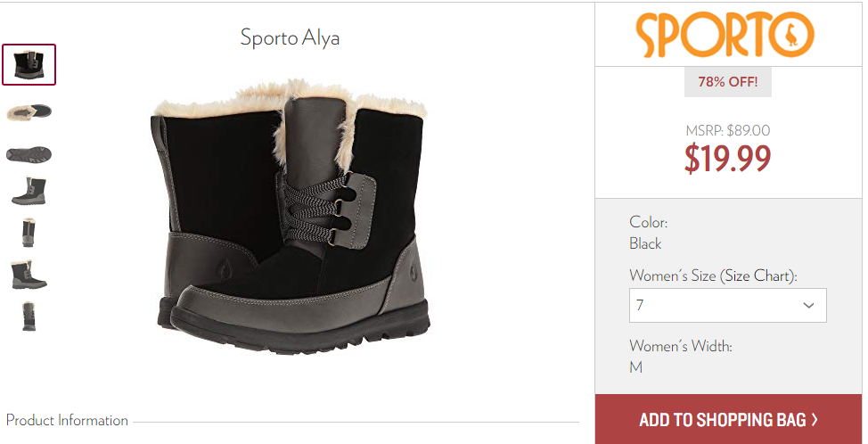Screen dimensions: 868x444
Task: Expand the size selector chevron arrow
Action: pos(808,305)
